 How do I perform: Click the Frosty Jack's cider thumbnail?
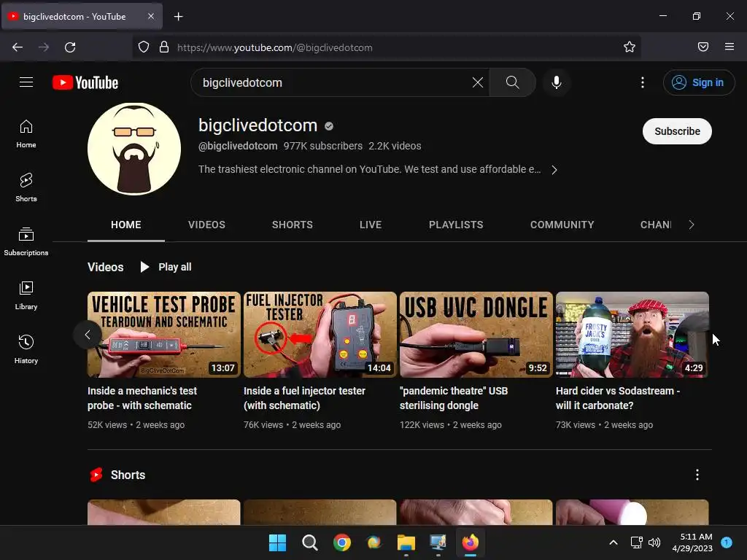pos(632,335)
